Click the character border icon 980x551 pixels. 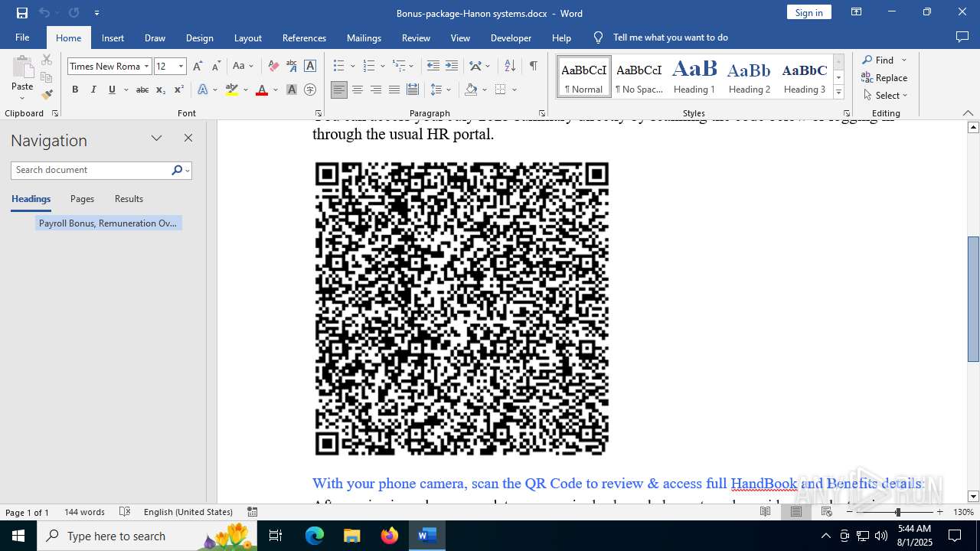(x=310, y=66)
